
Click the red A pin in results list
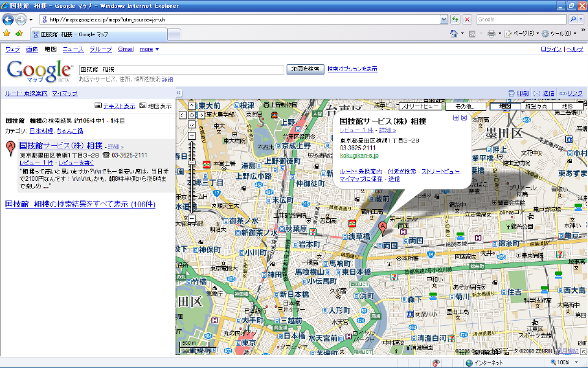tap(11, 148)
